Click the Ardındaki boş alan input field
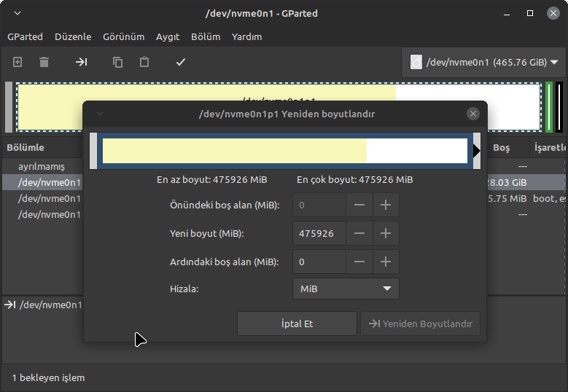568x392 pixels. [319, 262]
